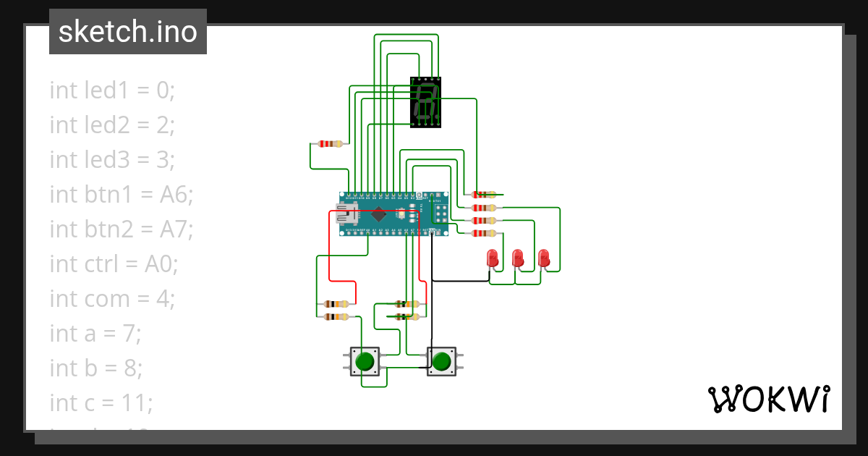Select the leftmost red LED
Image resolution: width=868 pixels, height=456 pixels.
tap(493, 259)
